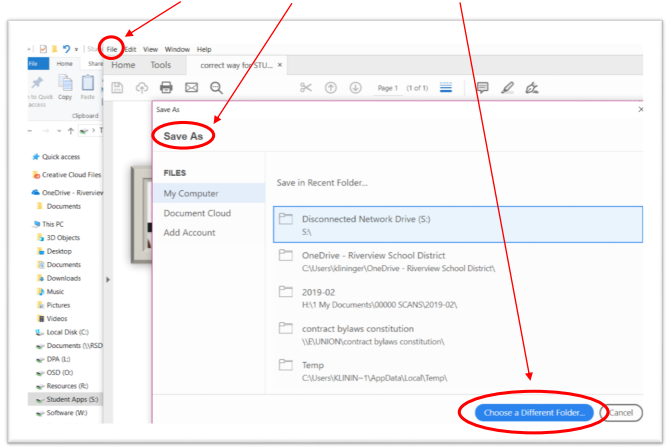
Task: Open the Window menu
Action: [177, 49]
